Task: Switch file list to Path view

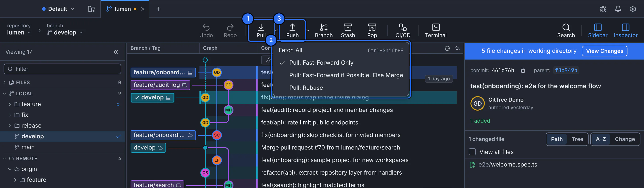Action: (557, 139)
